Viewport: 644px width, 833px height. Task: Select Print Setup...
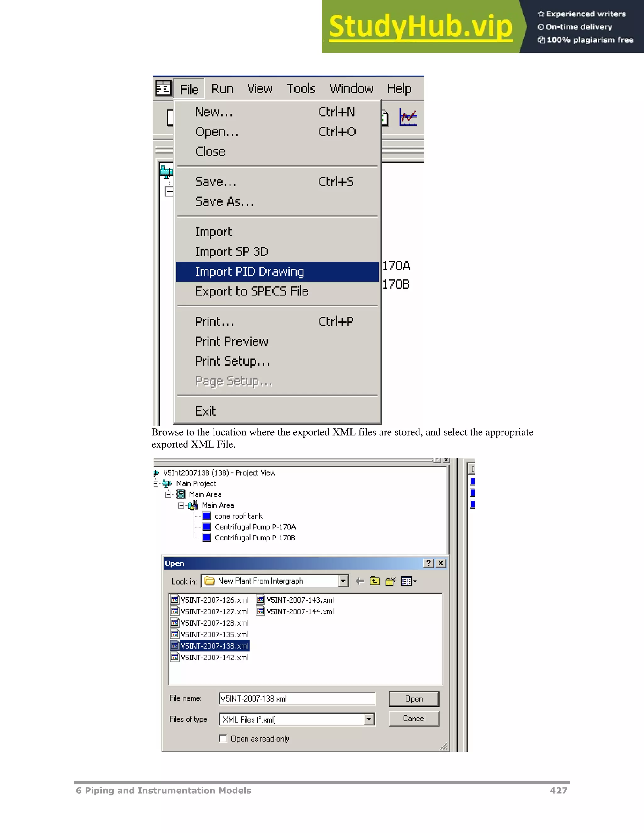point(277,361)
